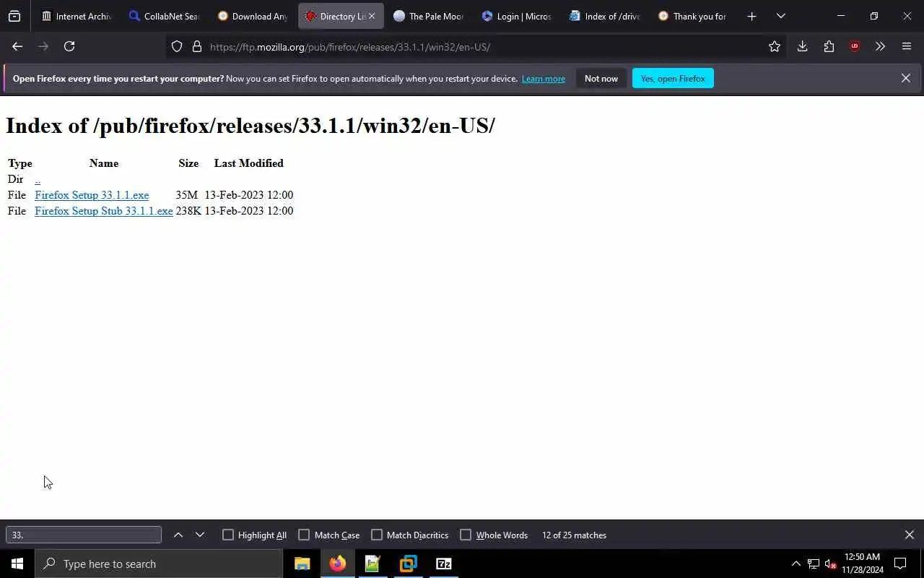Switch to Internet Archive tab
This screenshot has height=578, width=924.
77,16
